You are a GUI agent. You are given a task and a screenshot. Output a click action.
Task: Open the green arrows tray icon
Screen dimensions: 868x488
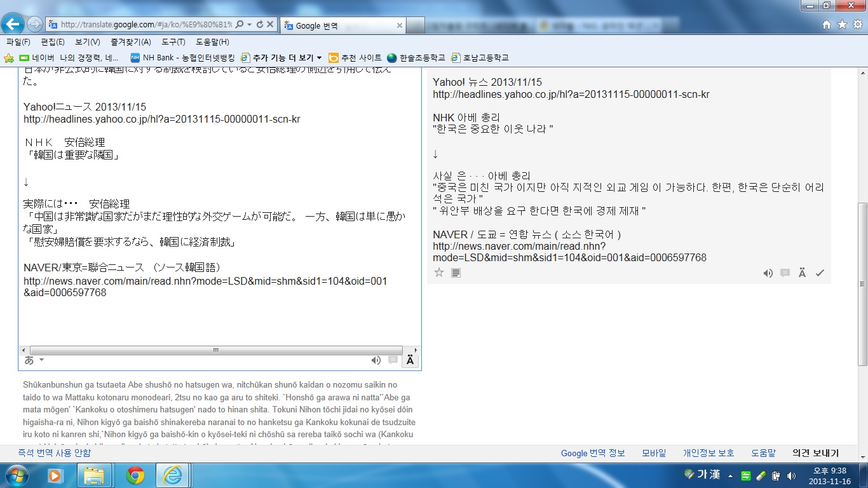746,475
